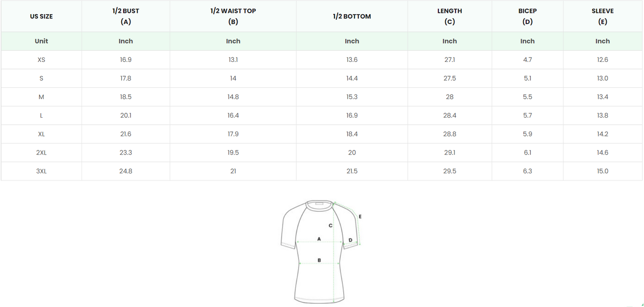This screenshot has width=644, height=307.
Task: Click the Unit row label cell
Action: (41, 41)
